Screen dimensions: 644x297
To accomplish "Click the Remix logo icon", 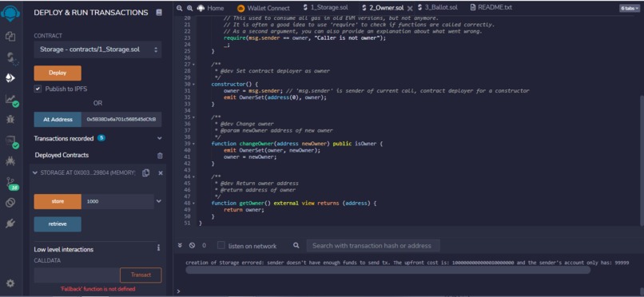I will click(x=10, y=13).
